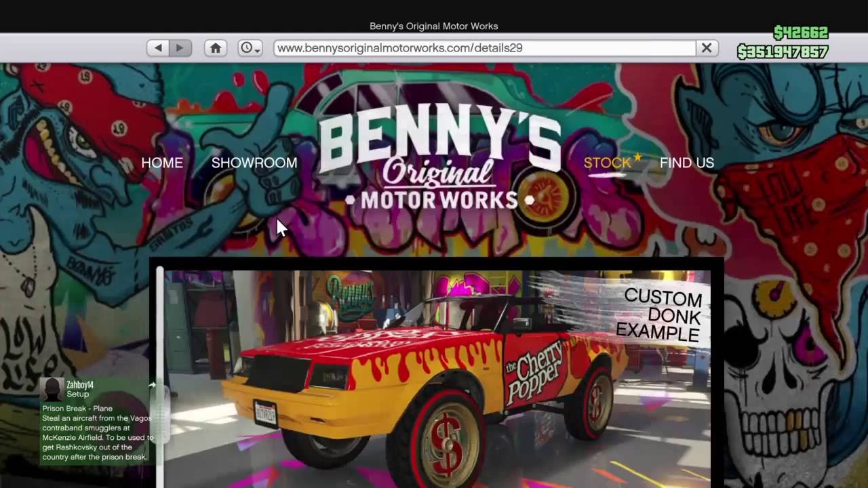Click the Zahboy14 player avatar
The width and height of the screenshot is (868, 488).
(x=52, y=389)
